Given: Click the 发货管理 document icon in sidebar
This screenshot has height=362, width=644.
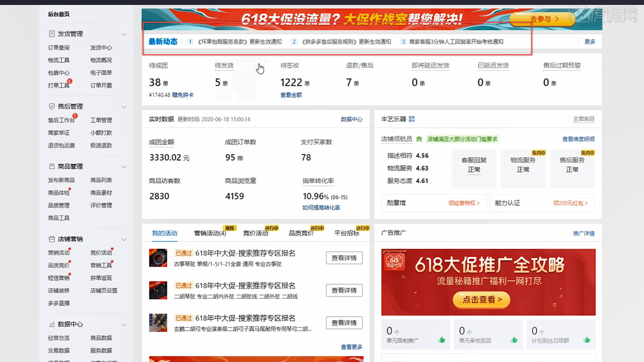Looking at the screenshot, I should [x=51, y=34].
